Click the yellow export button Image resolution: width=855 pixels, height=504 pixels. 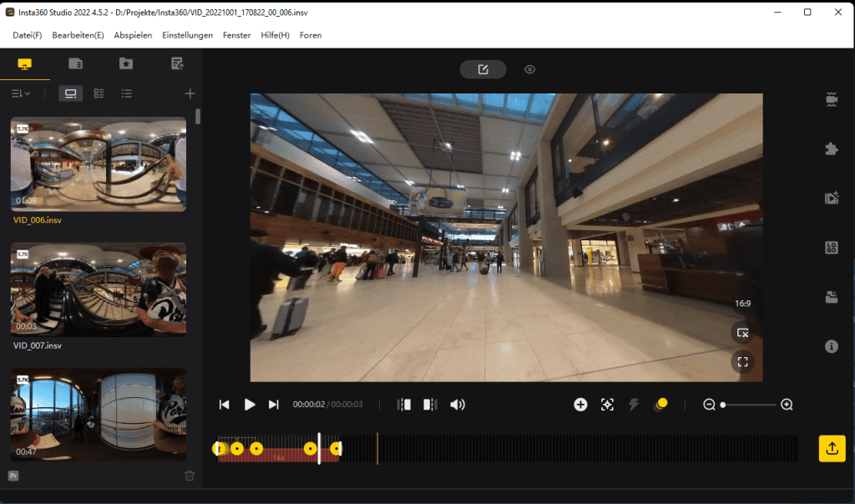tap(832, 448)
